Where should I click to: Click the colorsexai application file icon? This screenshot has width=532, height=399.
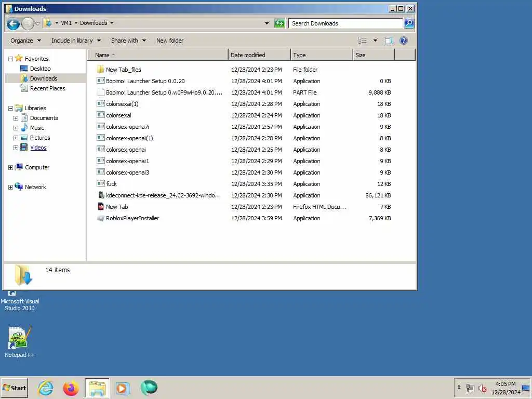(x=100, y=115)
